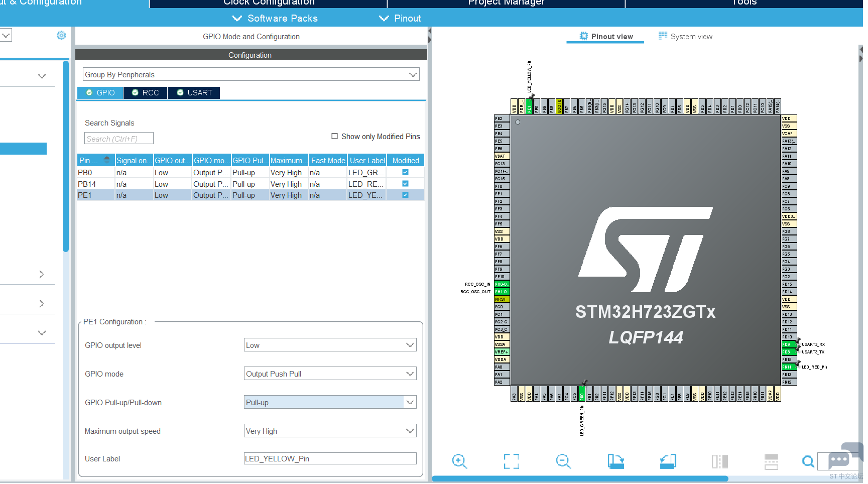Select the PH1-OSC_OUT pin on chip
868x484 pixels.
[502, 292]
